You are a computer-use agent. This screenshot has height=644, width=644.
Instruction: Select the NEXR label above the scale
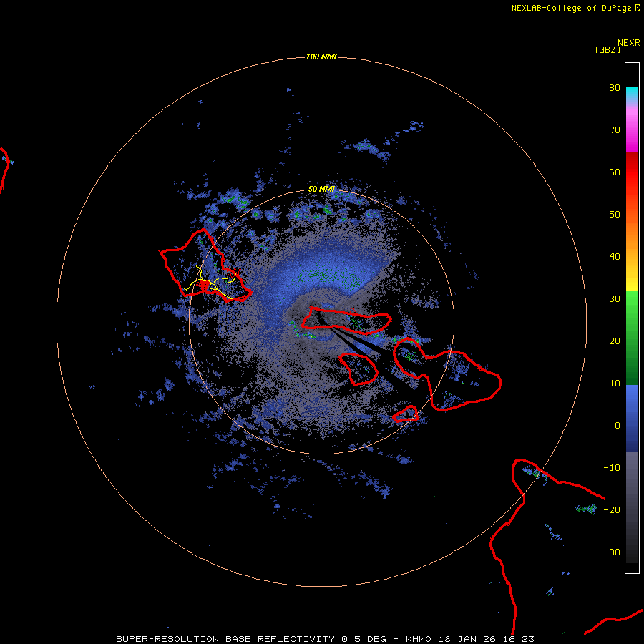click(x=629, y=43)
